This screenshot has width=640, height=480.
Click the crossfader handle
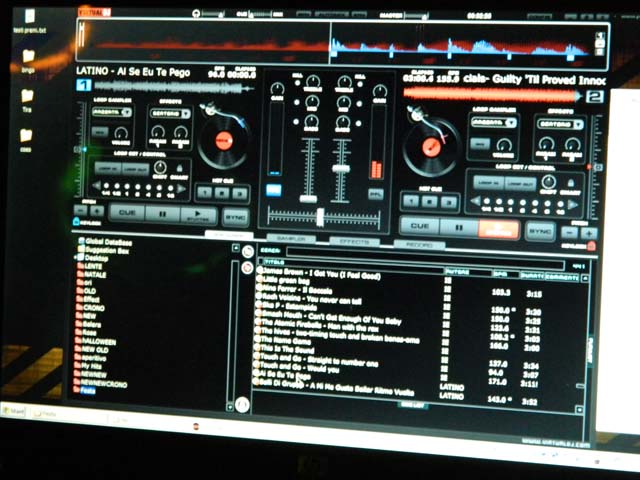pos(320,217)
